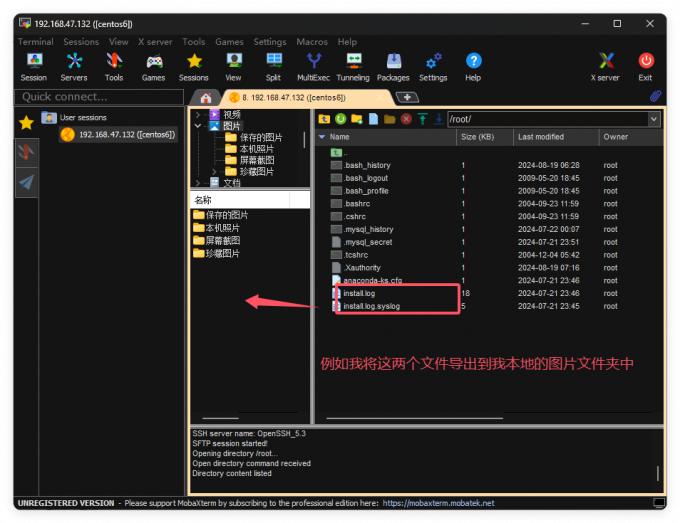Open the Help question mark icon
Image resolution: width=680 pixels, height=523 pixels.
(473, 67)
